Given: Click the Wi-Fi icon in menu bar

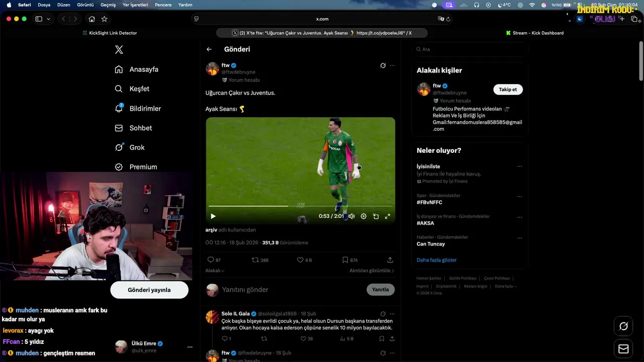Looking at the screenshot, I should tap(532, 5).
